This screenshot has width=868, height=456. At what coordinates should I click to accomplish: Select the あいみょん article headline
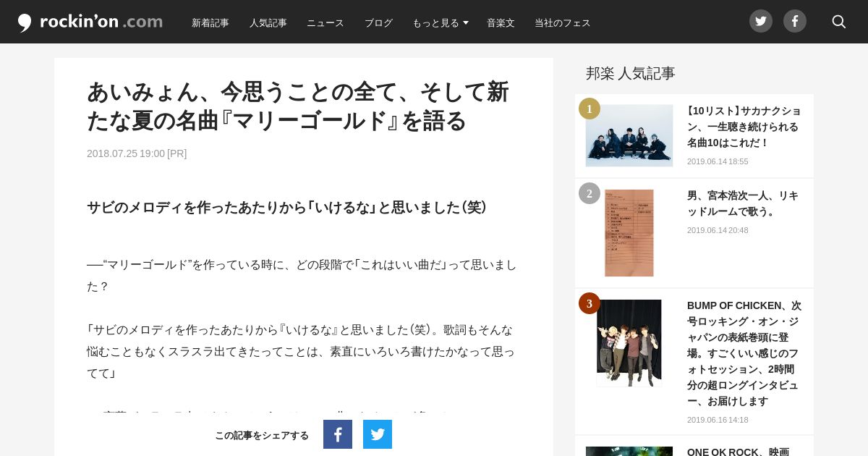click(298, 106)
